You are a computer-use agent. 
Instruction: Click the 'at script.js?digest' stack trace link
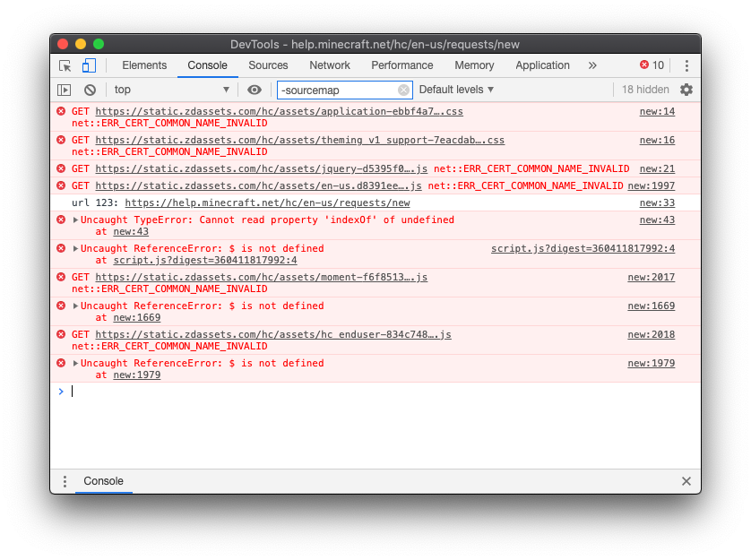tap(205, 261)
